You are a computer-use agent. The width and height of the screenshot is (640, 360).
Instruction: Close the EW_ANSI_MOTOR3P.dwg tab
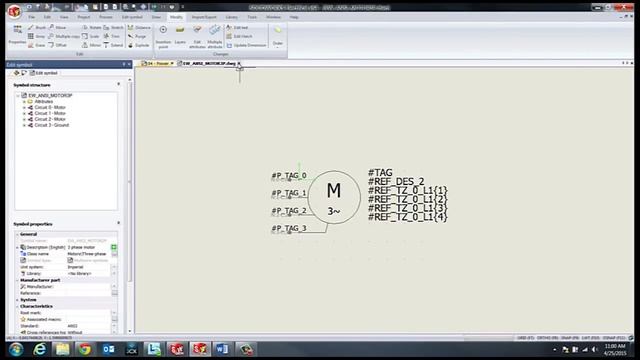point(239,64)
